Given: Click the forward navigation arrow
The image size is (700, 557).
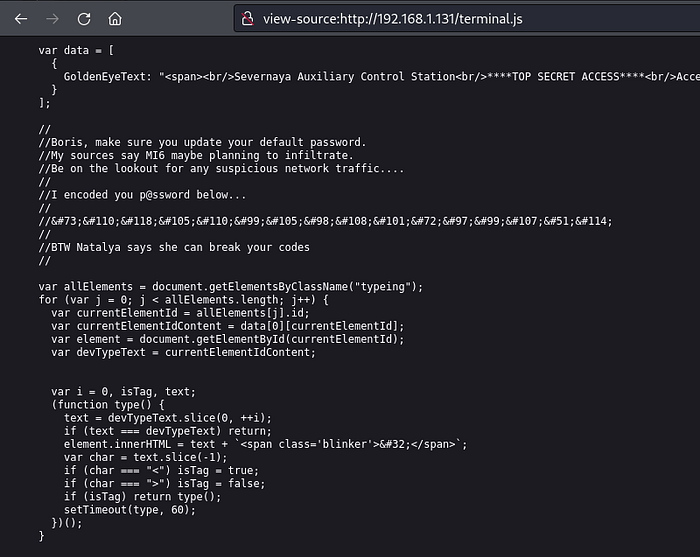Looking at the screenshot, I should tap(52, 18).
